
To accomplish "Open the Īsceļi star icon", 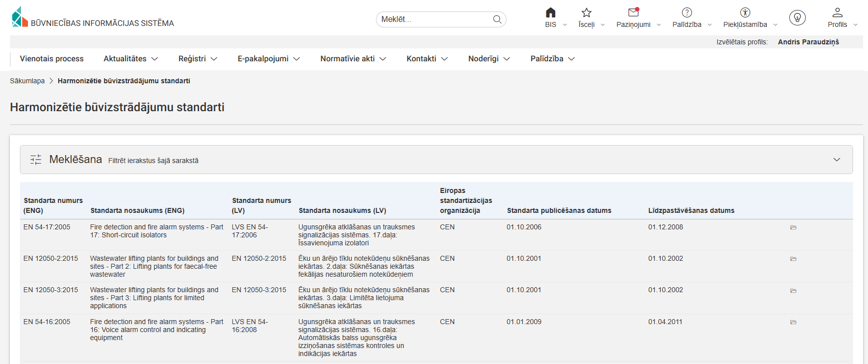I will (587, 12).
